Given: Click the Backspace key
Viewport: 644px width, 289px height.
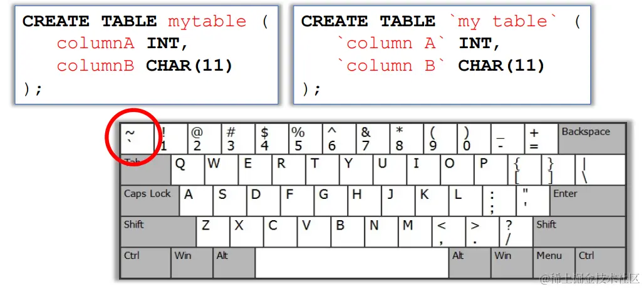Looking at the screenshot, I should click(592, 138).
